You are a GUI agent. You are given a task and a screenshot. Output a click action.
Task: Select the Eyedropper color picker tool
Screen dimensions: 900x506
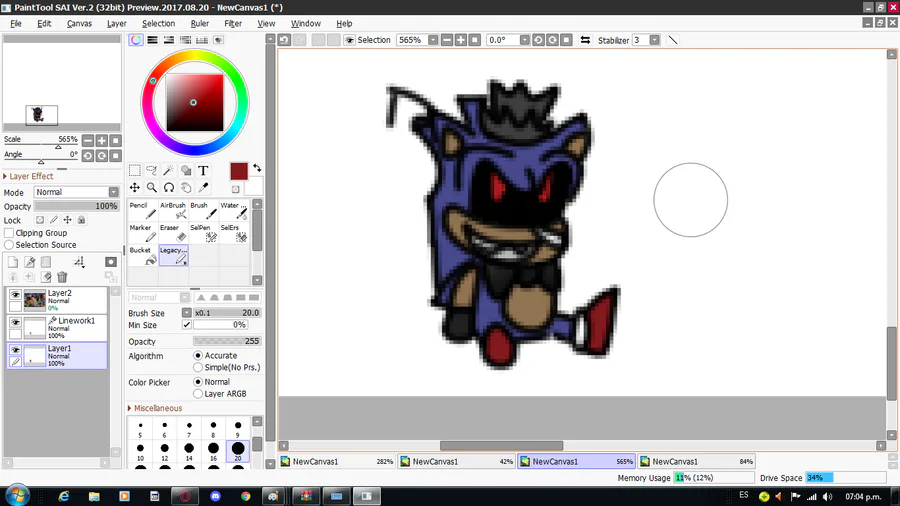[x=203, y=188]
